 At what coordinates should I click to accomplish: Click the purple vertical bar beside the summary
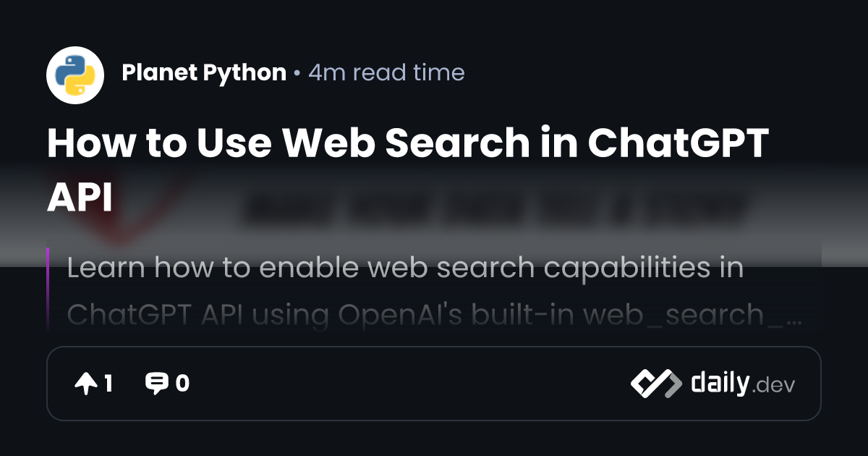[48, 290]
